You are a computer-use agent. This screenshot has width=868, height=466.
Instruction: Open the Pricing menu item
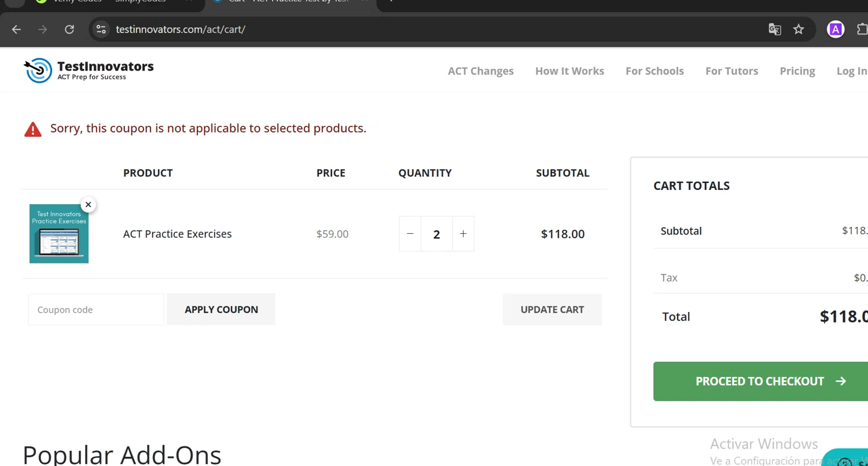(x=797, y=71)
